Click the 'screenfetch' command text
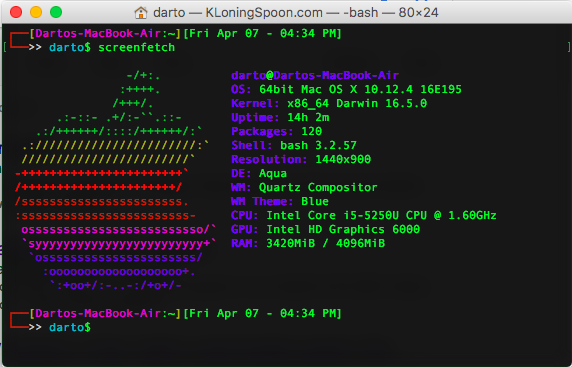The height and width of the screenshot is (367, 572). [x=136, y=47]
